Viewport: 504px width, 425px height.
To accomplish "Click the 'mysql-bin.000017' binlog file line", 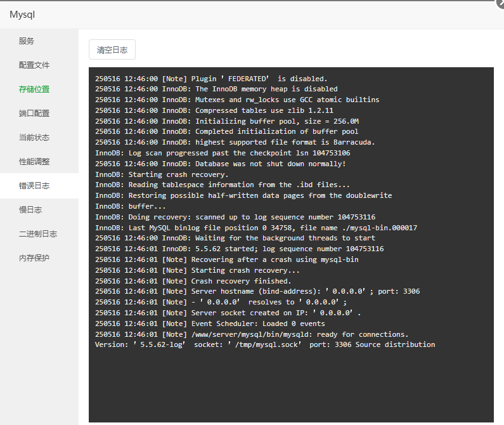I will [256, 228].
